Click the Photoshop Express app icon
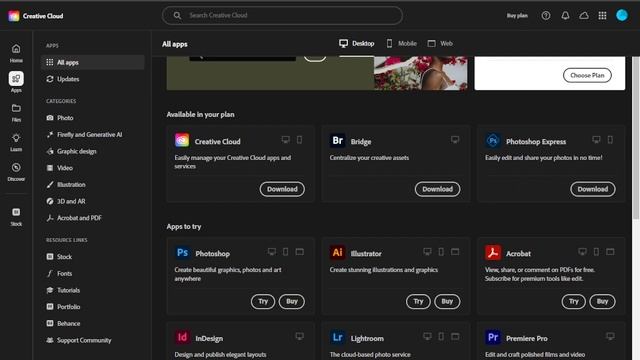This screenshot has width=640, height=360. tap(493, 140)
